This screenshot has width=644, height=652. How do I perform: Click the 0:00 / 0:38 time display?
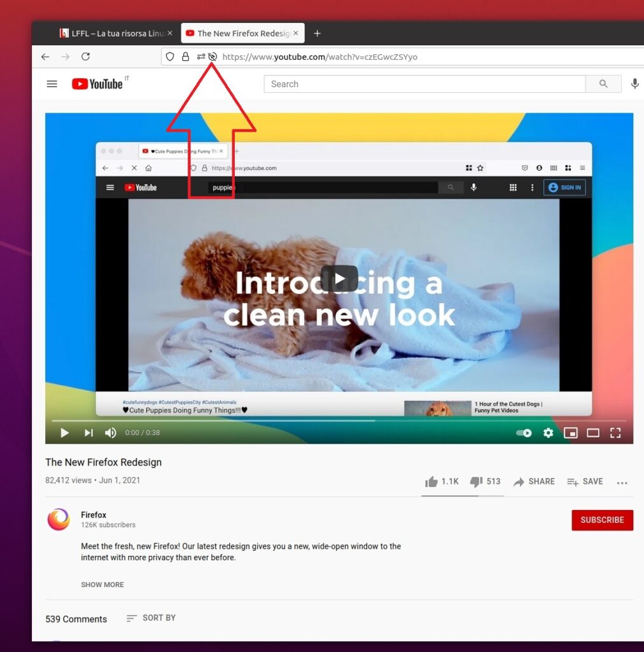(143, 433)
